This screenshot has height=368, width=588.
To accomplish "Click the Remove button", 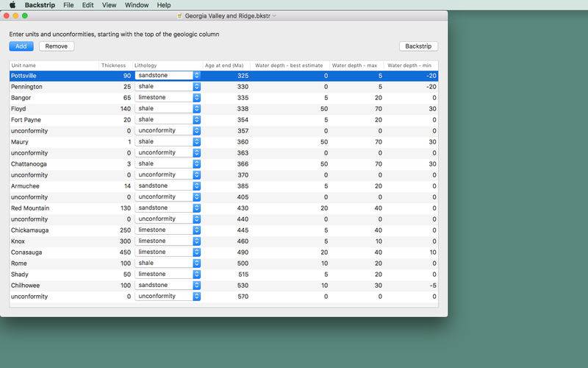I will pyautogui.click(x=57, y=46).
